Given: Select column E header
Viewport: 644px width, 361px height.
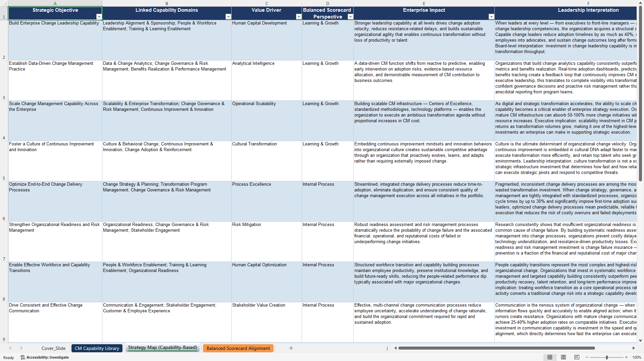Looking at the screenshot, I should point(424,3).
